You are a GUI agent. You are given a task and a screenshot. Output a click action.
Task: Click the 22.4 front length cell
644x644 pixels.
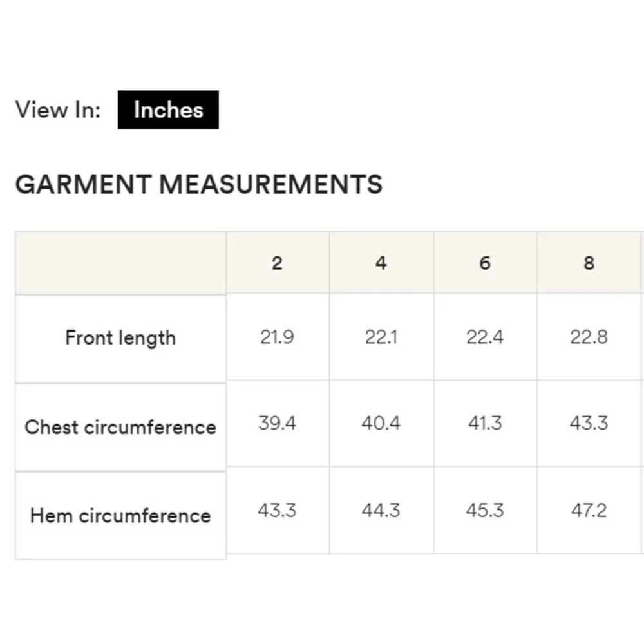(x=485, y=337)
